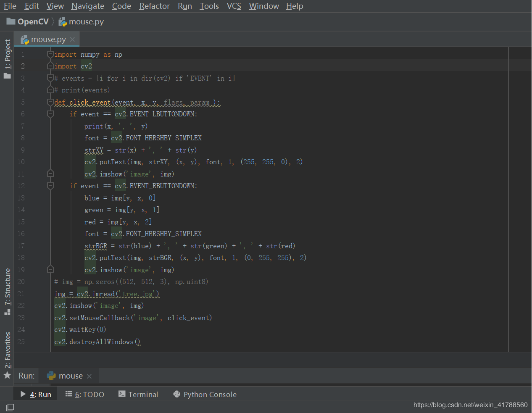Collapse the EVENT_LBUTTONDOWN if block
This screenshot has height=413, width=532.
click(50, 114)
